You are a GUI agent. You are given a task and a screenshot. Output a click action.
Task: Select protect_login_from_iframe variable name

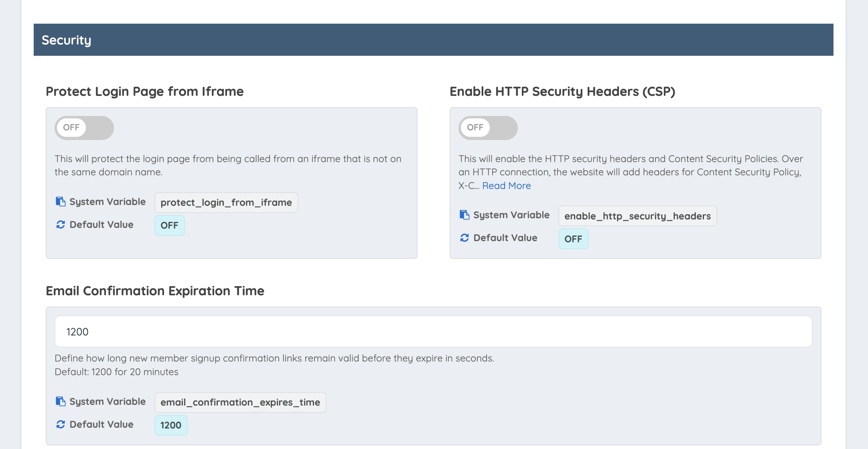(226, 203)
